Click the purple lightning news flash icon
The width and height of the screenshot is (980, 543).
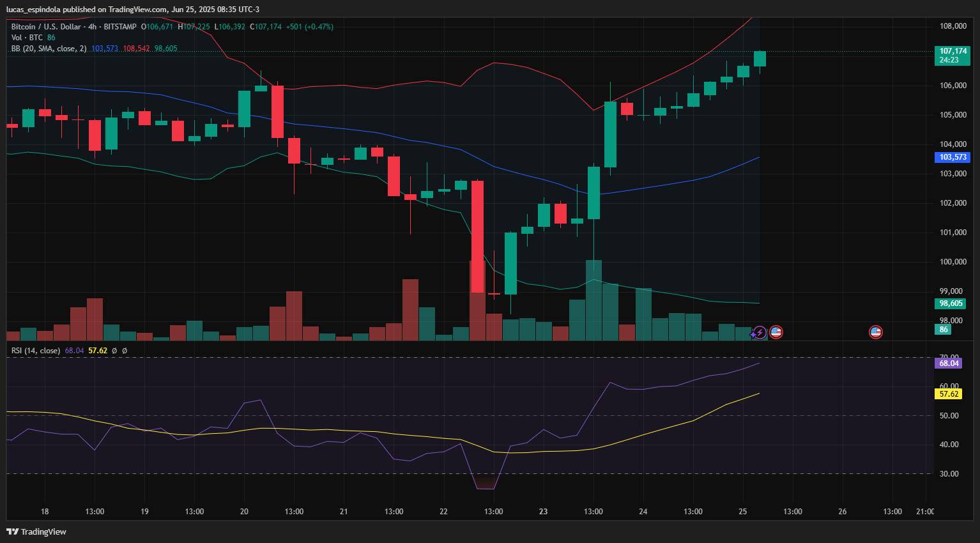click(x=759, y=332)
